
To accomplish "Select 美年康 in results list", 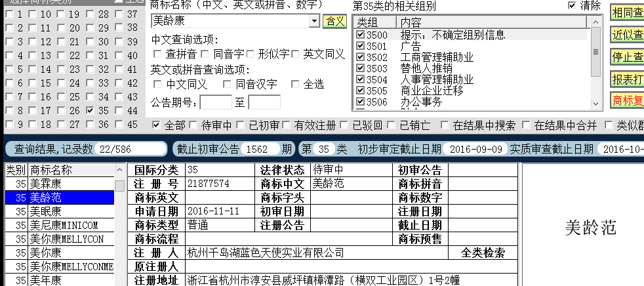I will 60,280.
